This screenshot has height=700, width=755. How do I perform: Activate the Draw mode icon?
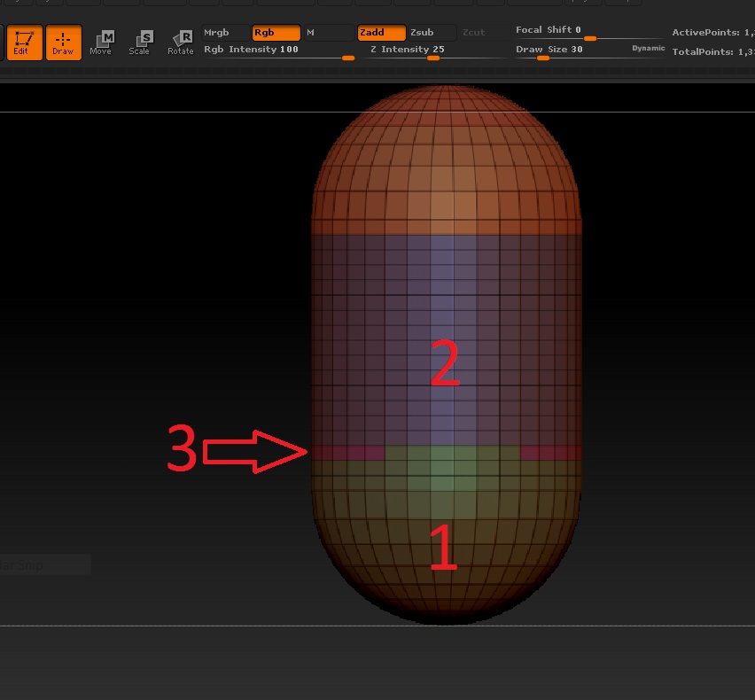click(x=63, y=42)
